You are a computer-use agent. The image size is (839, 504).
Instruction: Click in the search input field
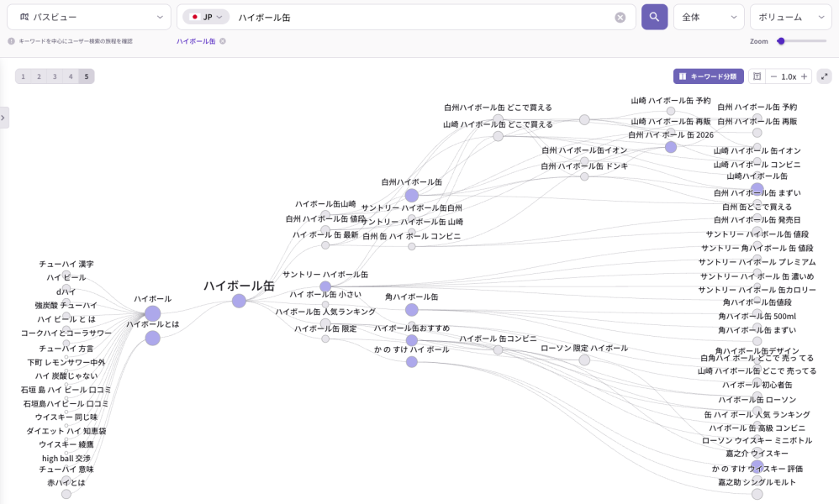point(423,17)
